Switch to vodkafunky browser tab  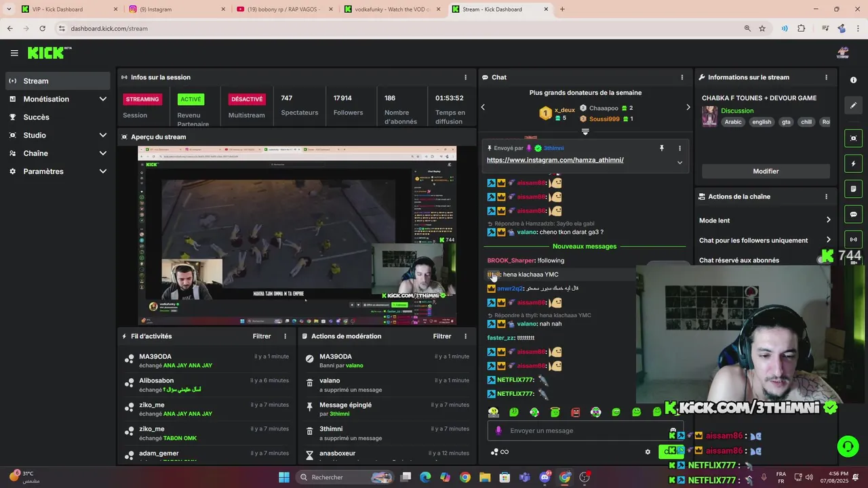tap(393, 9)
